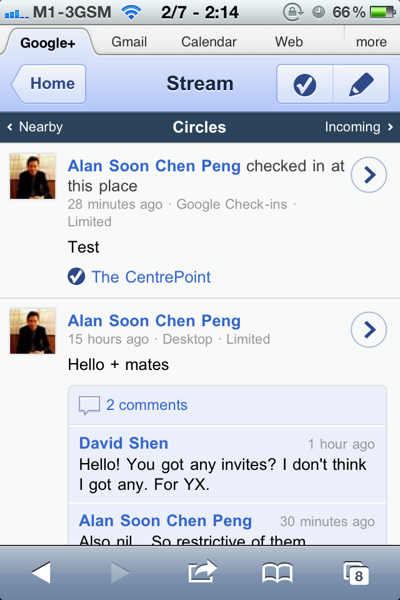Open the Gmail tab
400x600 pixels.
point(129,42)
